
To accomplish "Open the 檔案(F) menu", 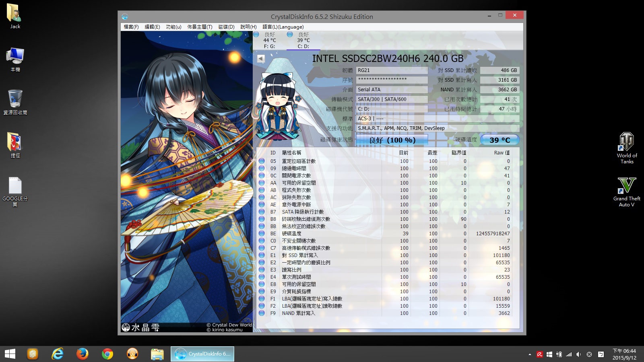I will pos(131,27).
